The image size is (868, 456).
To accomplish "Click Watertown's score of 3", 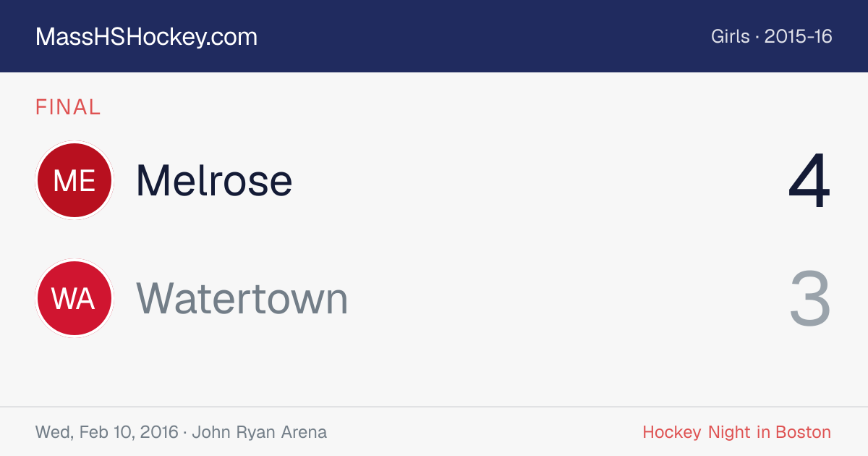I will pyautogui.click(x=810, y=299).
